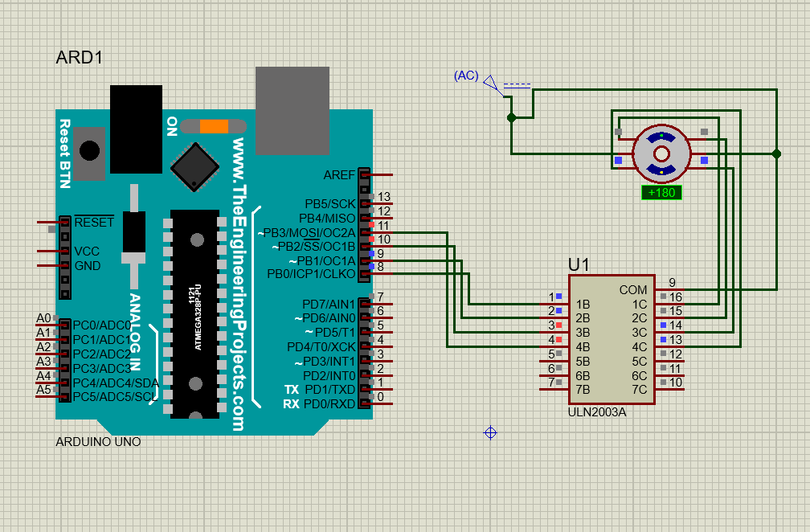The image size is (810, 532).
Task: Click the ULN2003A part name label
Action: 596,413
